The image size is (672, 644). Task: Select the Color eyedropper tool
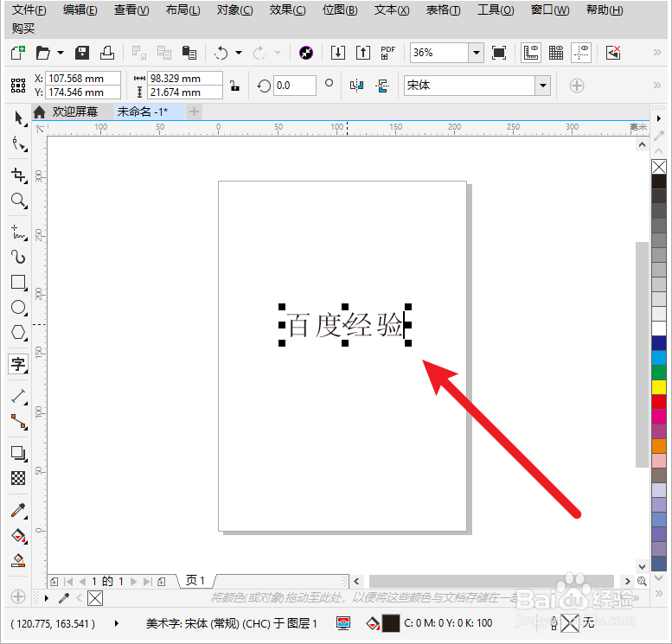18,510
